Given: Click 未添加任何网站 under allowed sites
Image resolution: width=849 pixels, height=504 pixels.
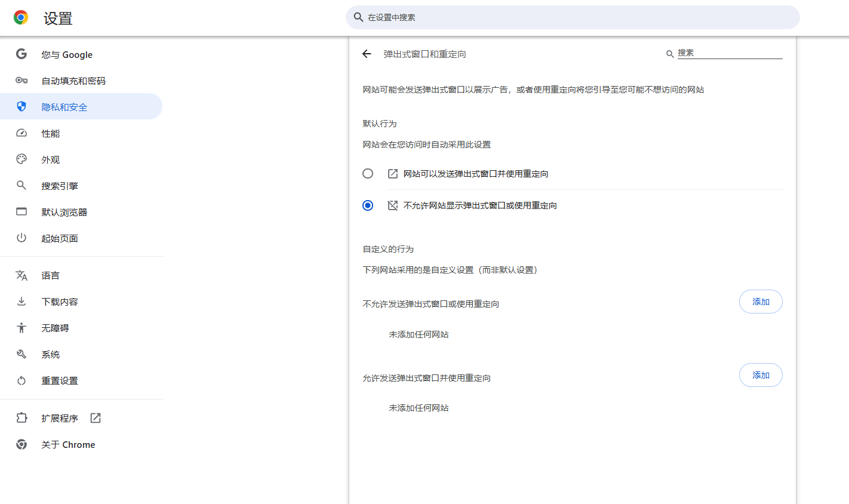Looking at the screenshot, I should pyautogui.click(x=419, y=408).
